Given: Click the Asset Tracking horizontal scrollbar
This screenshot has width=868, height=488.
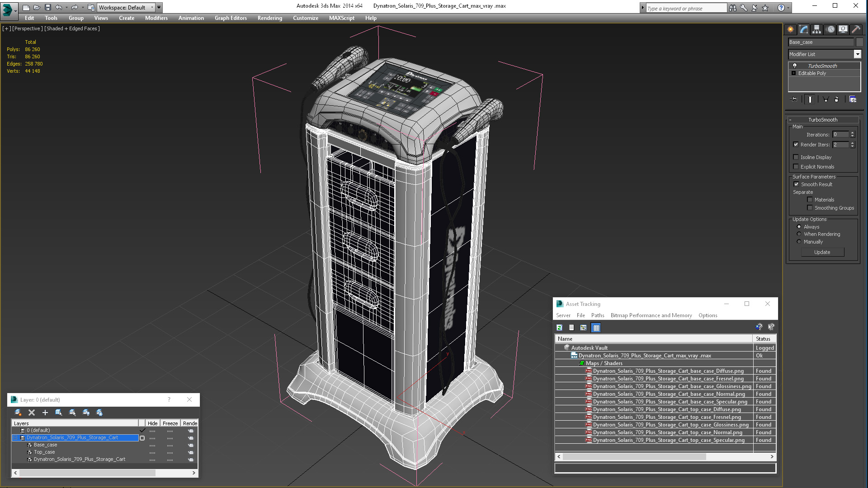Looking at the screenshot, I should click(665, 457).
